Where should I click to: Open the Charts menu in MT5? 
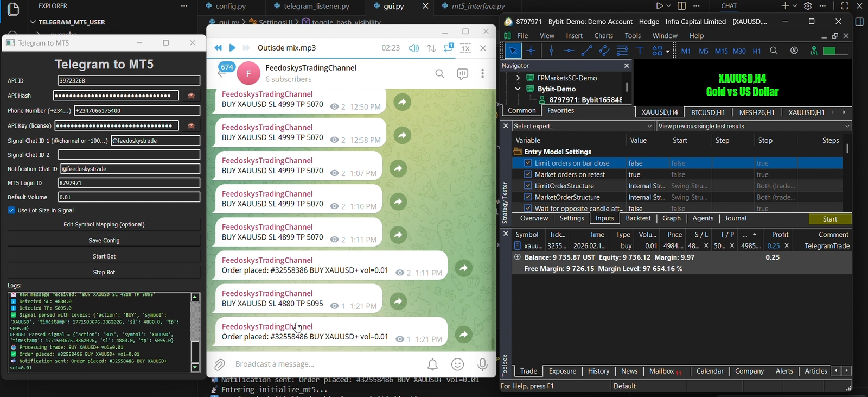[x=603, y=36]
